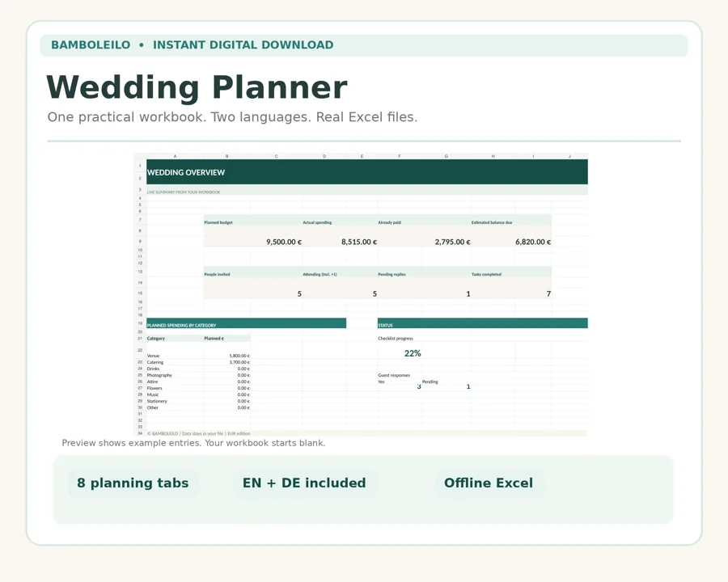Click the STATUS header bar
Screen dimensions: 728x582
click(x=483, y=323)
